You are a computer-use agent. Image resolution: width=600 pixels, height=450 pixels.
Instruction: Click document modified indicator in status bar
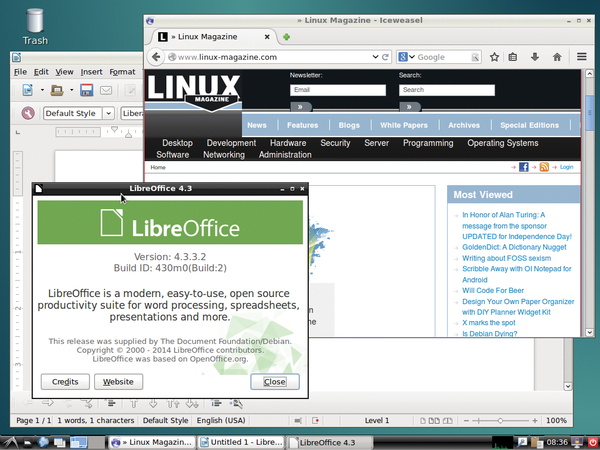click(x=316, y=421)
